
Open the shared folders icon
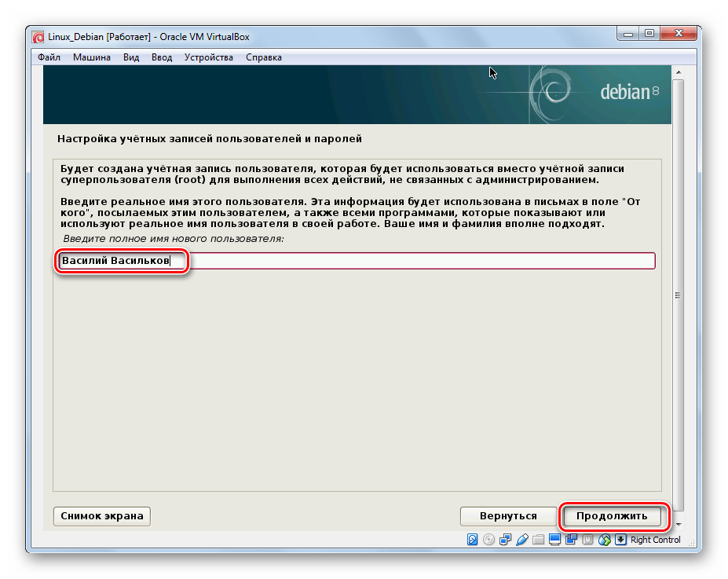pos(538,540)
